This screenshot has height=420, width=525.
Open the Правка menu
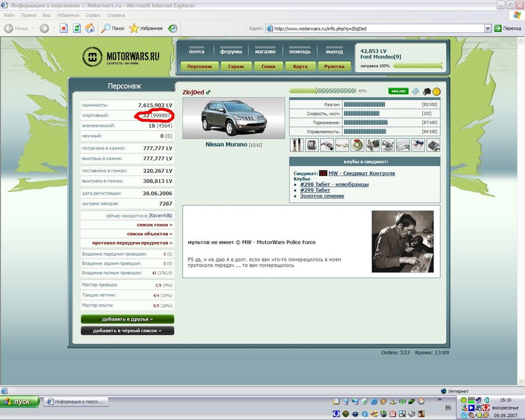coord(28,15)
